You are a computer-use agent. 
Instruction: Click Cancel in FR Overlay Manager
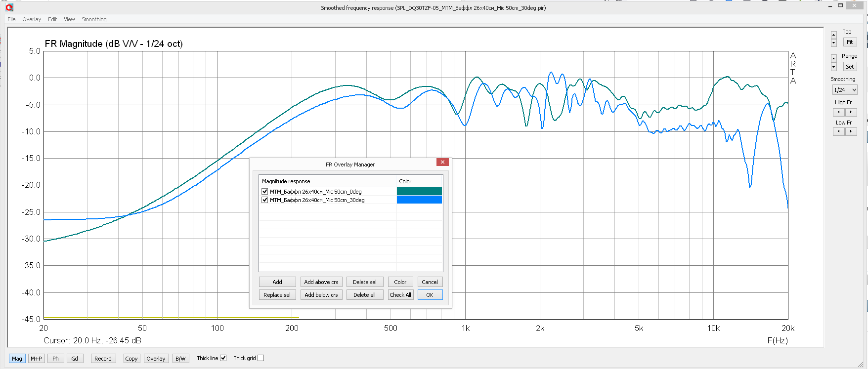430,282
